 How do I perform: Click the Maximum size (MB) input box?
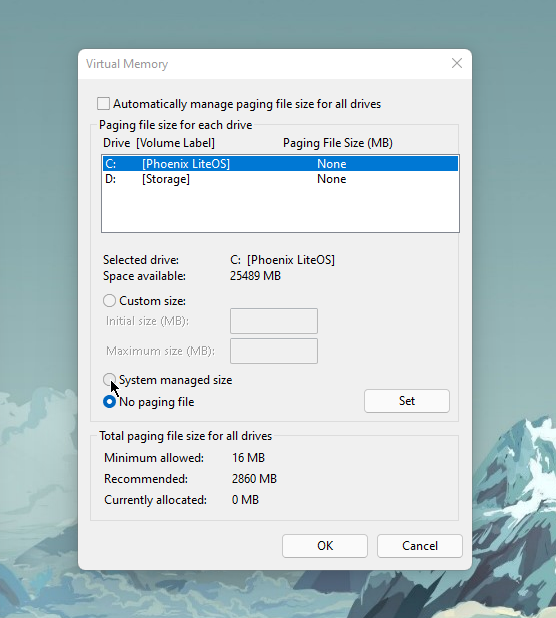pos(274,351)
